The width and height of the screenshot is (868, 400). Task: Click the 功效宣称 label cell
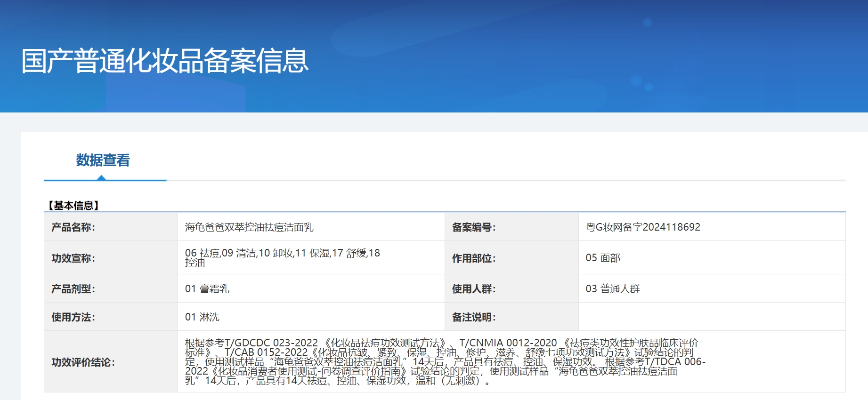73,258
